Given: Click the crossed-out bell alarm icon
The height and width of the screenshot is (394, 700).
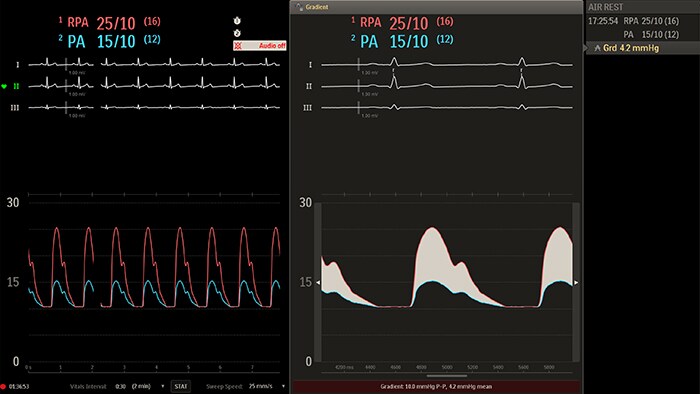Looking at the screenshot, I should pos(238,46).
